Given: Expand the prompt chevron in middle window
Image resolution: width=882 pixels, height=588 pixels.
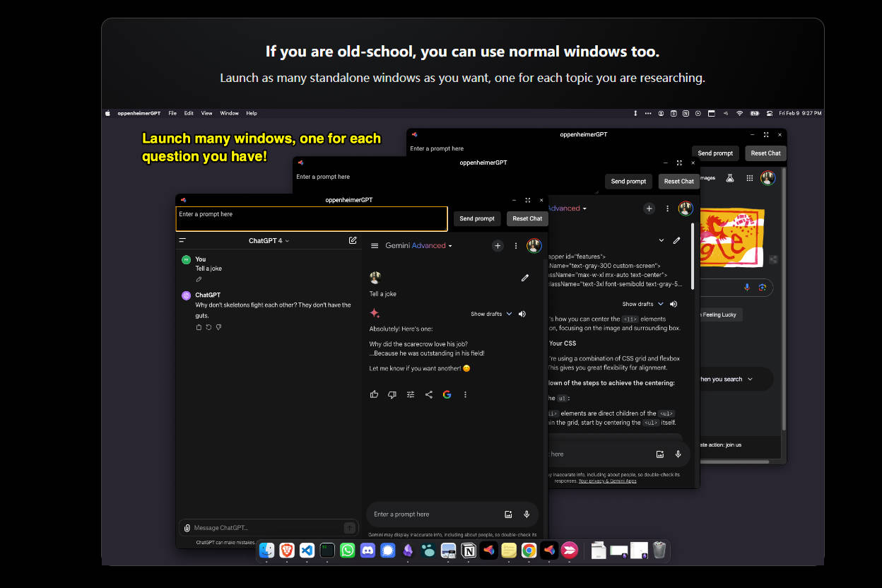Looking at the screenshot, I should 661,240.
